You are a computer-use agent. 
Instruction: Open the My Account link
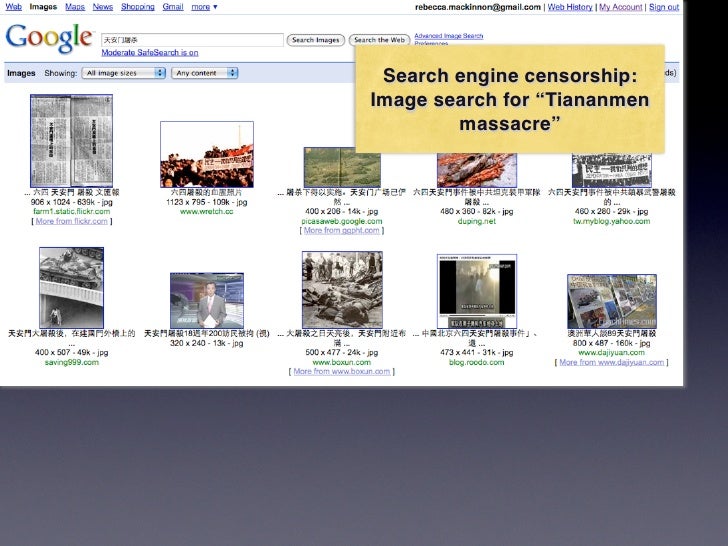coord(621,7)
